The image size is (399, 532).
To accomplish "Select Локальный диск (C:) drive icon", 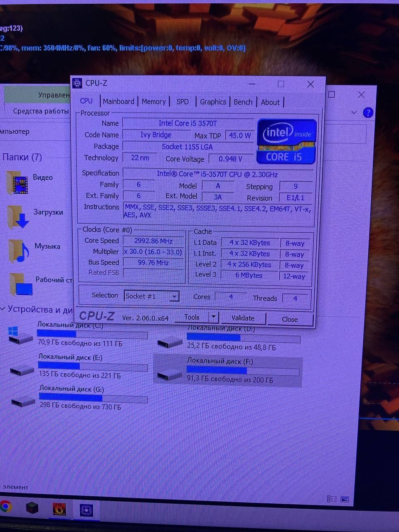I will tap(20, 335).
